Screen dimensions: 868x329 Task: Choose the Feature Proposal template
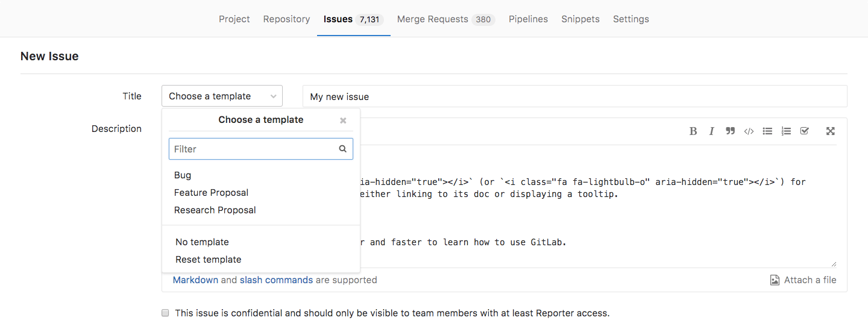(x=211, y=193)
